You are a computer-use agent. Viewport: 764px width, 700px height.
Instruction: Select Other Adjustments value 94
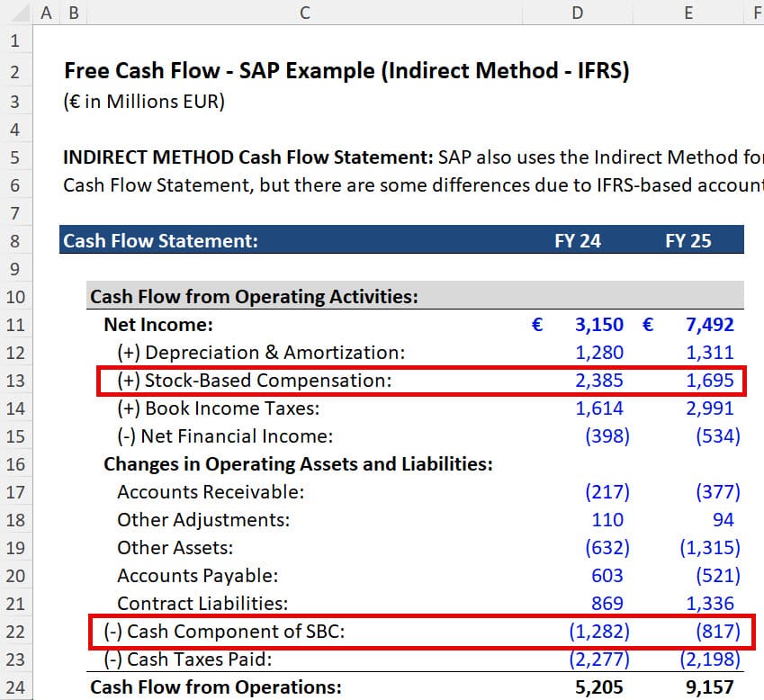[724, 520]
